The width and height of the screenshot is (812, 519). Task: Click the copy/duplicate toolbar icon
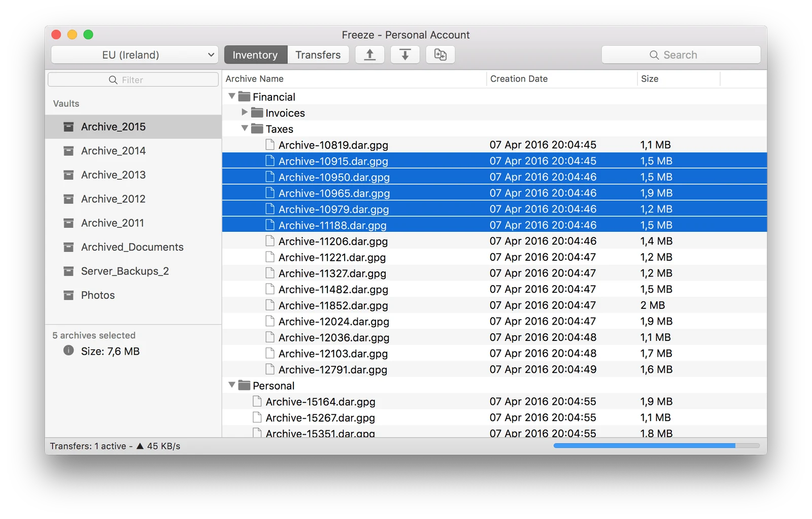coord(441,55)
